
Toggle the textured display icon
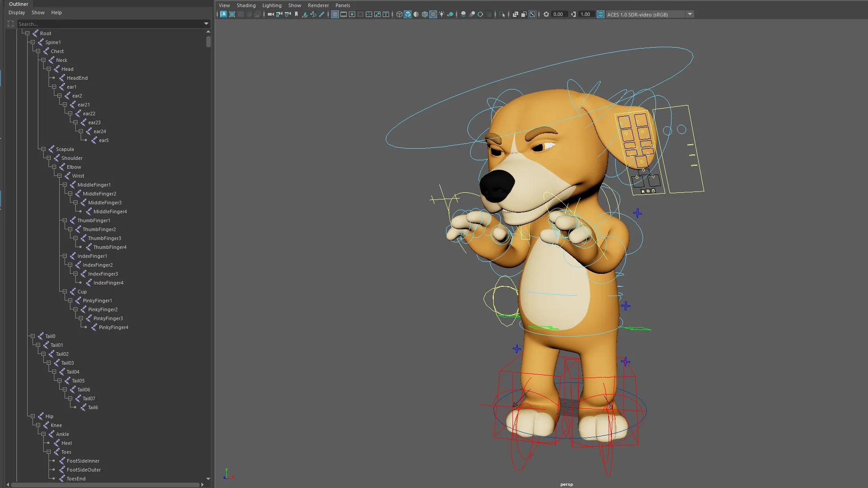tap(433, 14)
